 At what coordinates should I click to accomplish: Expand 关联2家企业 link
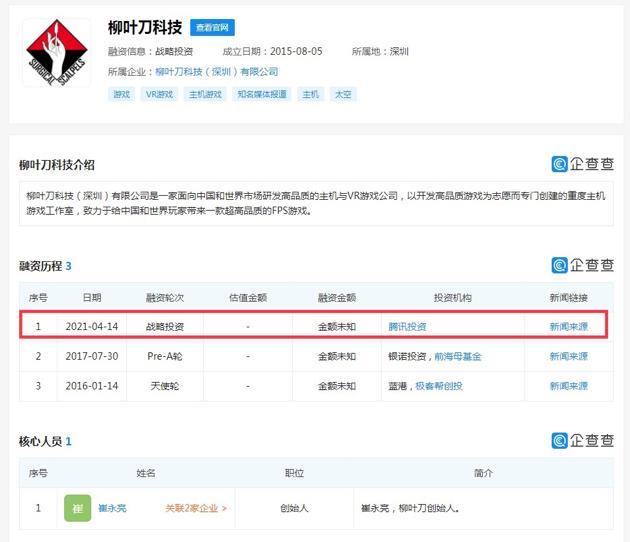[196, 508]
